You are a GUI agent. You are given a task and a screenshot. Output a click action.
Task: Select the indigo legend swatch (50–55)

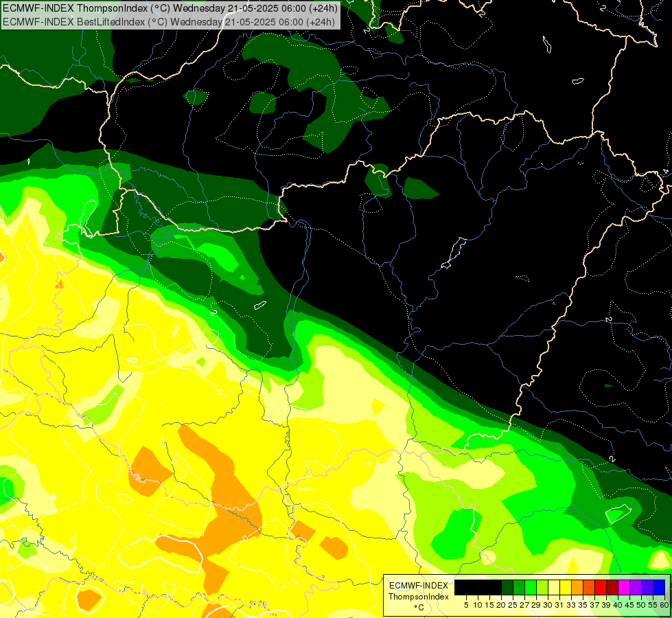(x=647, y=587)
